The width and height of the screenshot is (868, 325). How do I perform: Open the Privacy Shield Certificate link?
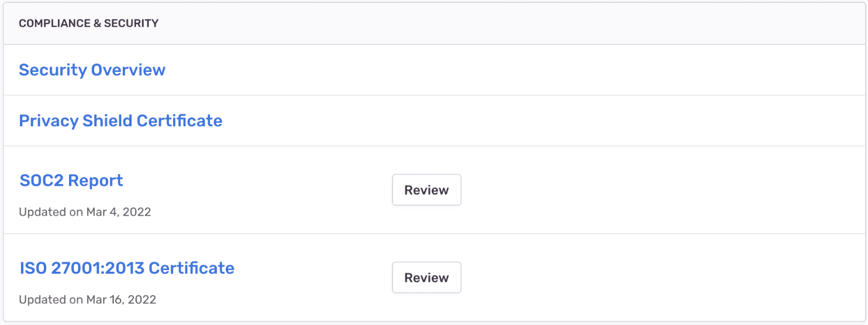[x=120, y=121]
